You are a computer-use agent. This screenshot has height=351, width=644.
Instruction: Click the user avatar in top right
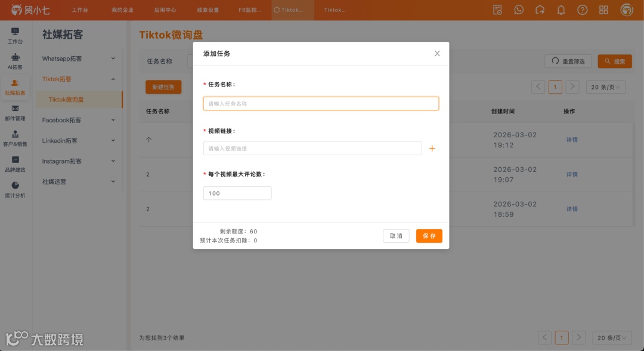coord(627,10)
